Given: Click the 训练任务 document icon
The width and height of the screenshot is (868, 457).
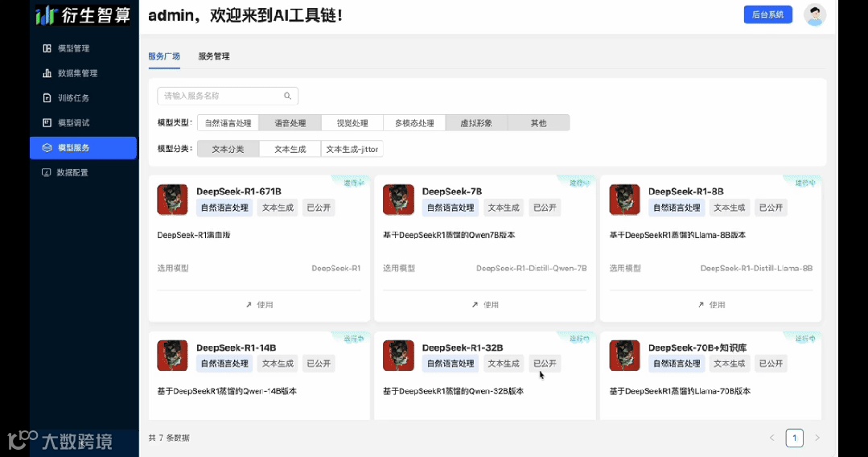Looking at the screenshot, I should click(47, 98).
